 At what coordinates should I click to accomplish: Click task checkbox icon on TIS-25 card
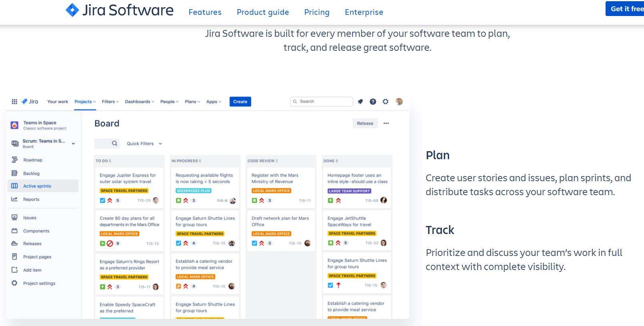pos(102,200)
